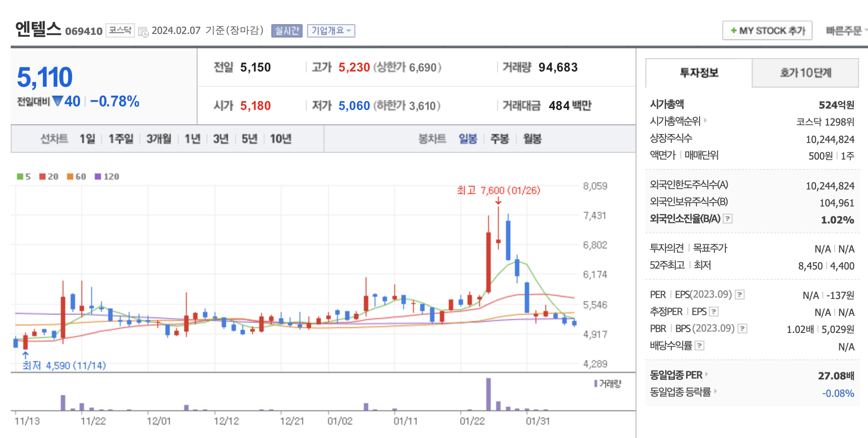Screen dimensions: 868x438
Task: Click the stock code 069410
Action: [x=84, y=31]
